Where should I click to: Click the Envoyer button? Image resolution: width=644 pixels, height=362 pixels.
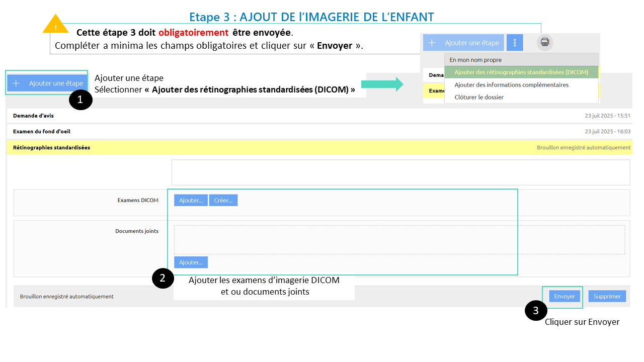pos(564,297)
